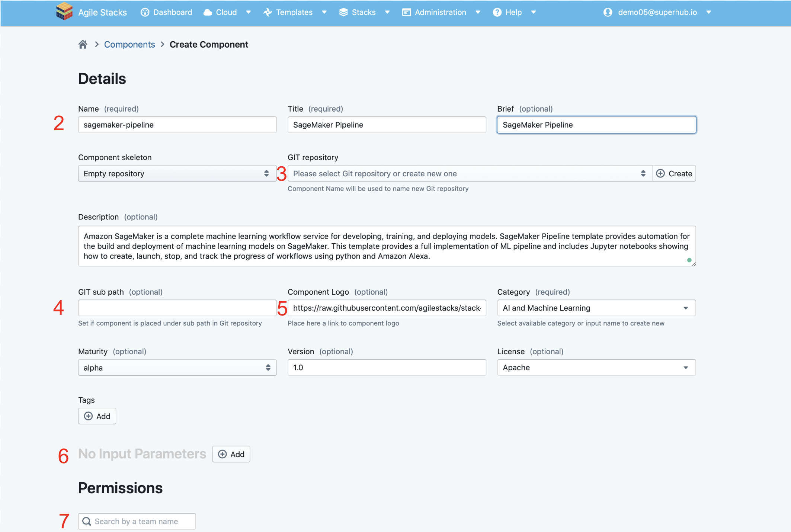Open the Dashboard menu item
The image size is (791, 532).
tap(166, 12)
